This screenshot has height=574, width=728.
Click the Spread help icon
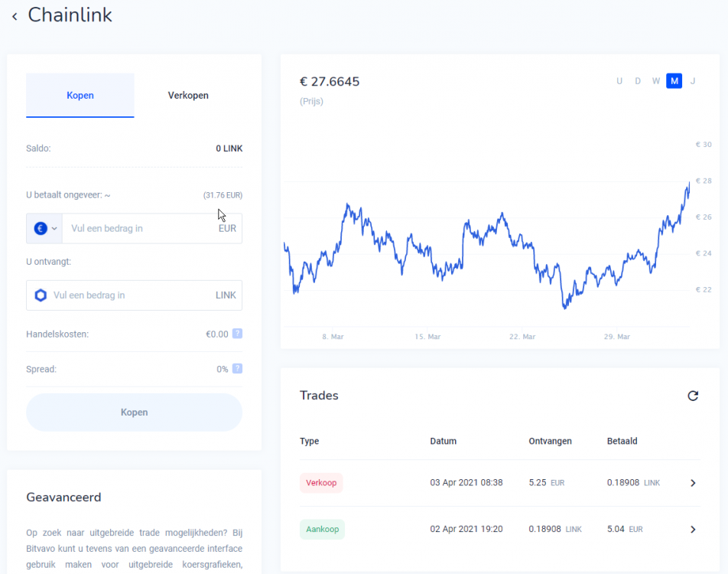tap(237, 369)
